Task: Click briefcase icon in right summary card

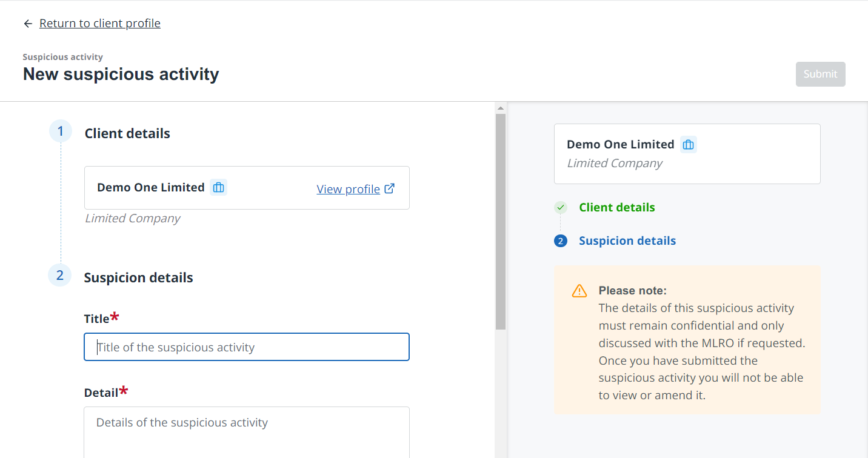Action: click(688, 145)
